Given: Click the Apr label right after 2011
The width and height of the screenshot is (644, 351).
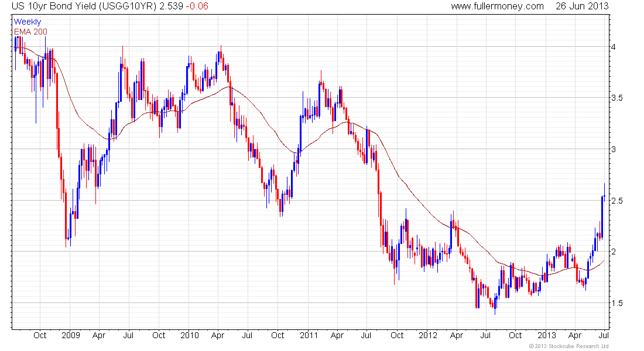Looking at the screenshot, I should point(337,335).
